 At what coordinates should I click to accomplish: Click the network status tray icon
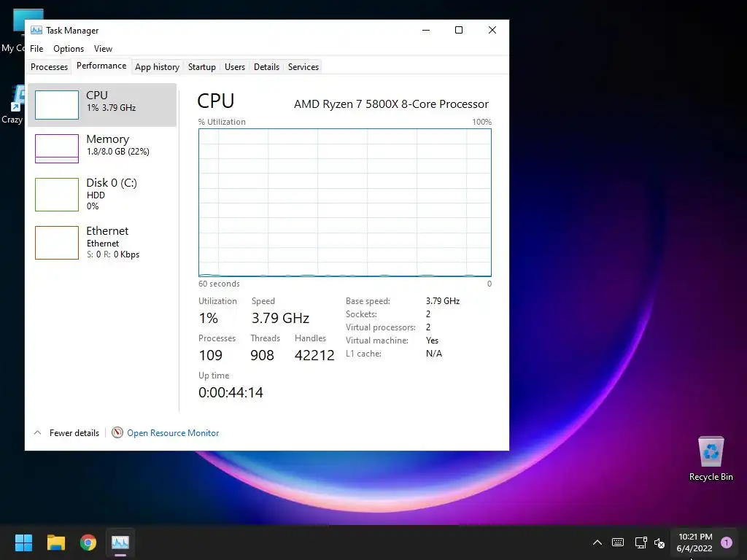pos(640,542)
